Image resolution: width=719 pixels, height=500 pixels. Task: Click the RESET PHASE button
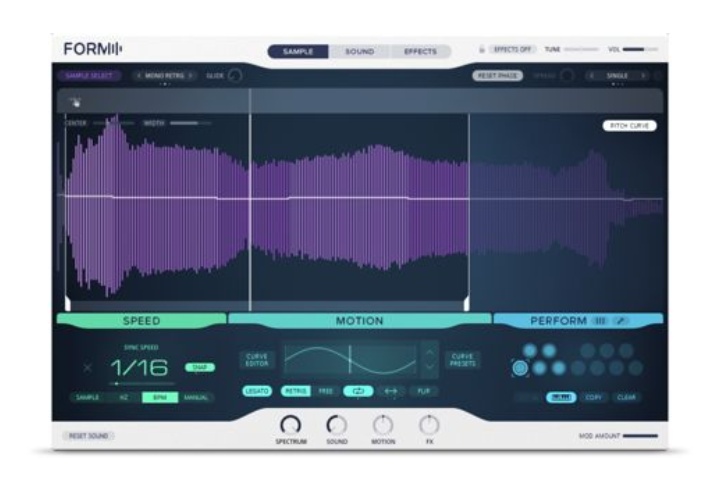point(498,76)
